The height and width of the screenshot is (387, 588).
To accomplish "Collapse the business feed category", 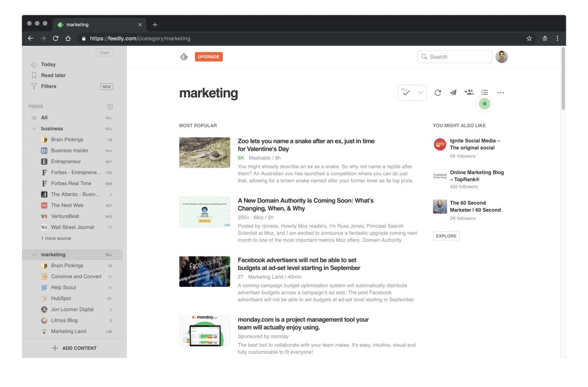I will click(x=34, y=129).
